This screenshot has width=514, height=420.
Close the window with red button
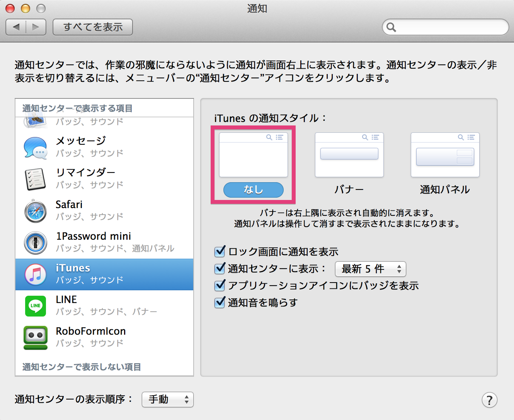pos(10,8)
